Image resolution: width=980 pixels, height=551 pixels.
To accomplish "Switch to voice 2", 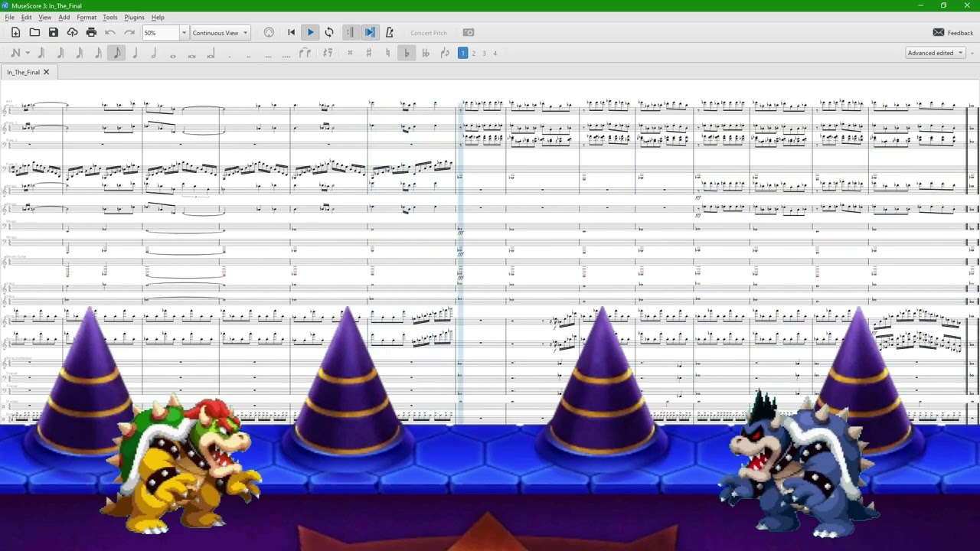I will (x=473, y=53).
